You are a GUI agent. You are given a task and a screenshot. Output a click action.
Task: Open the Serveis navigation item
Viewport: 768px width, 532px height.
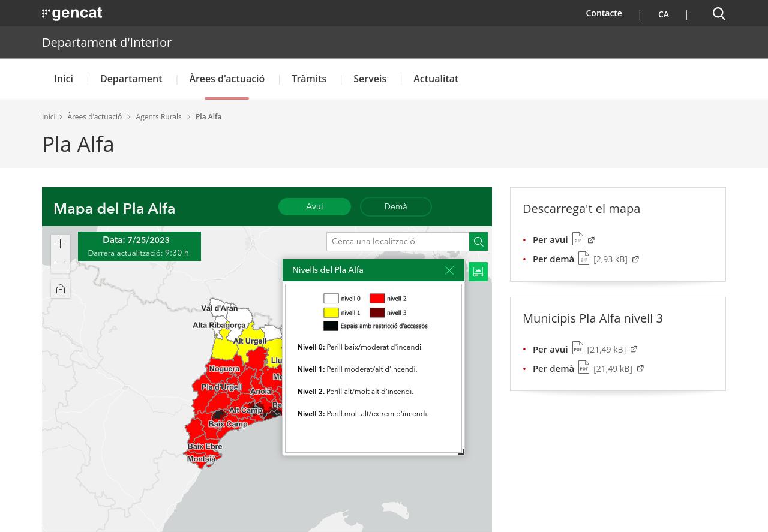click(x=370, y=79)
